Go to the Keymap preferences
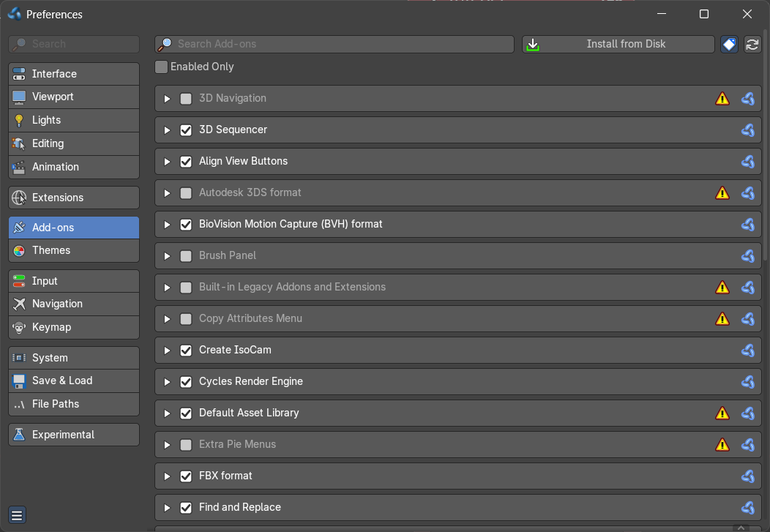Viewport: 770px width, 532px height. pyautogui.click(x=74, y=327)
